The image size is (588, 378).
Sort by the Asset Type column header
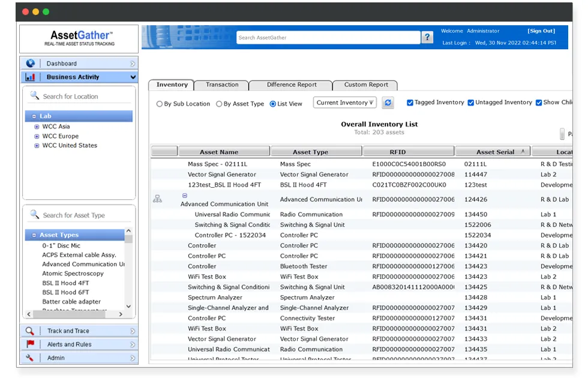pos(316,151)
